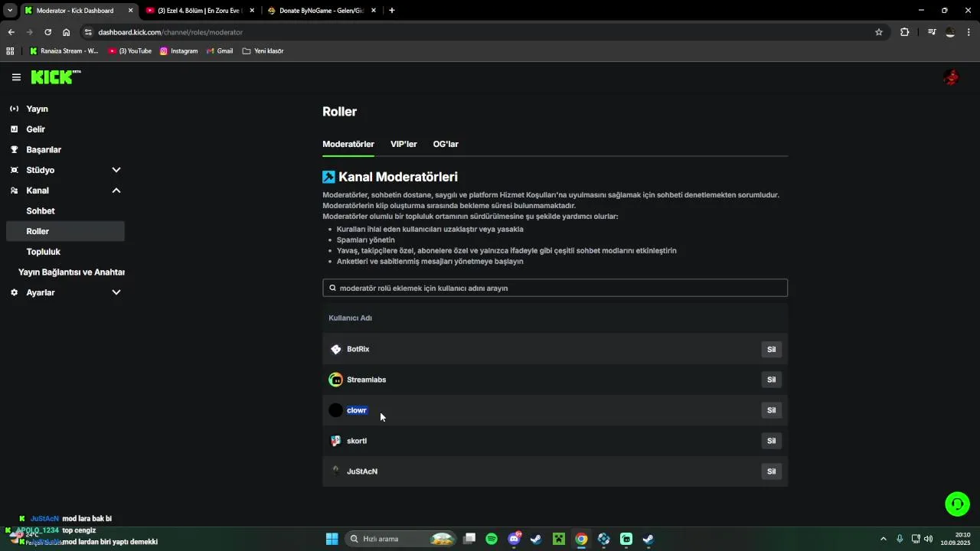Open the hamburger menu beside Kick logo
The width and height of the screenshot is (980, 551).
coord(16,77)
